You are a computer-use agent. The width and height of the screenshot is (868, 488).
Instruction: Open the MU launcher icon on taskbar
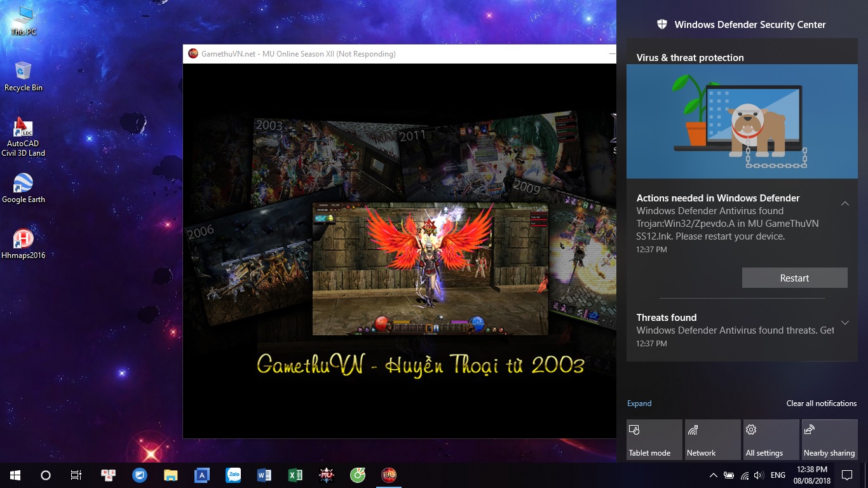click(327, 475)
